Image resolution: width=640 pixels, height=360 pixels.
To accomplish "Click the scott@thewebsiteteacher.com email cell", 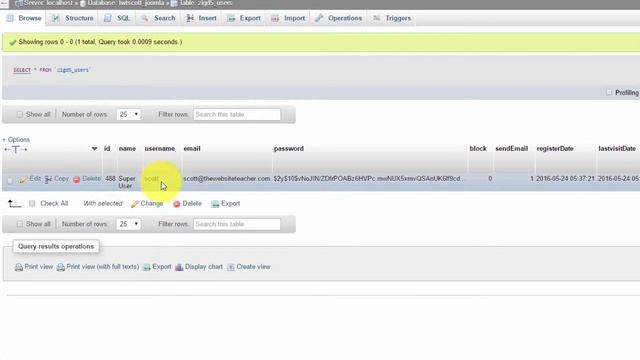I will [x=227, y=179].
